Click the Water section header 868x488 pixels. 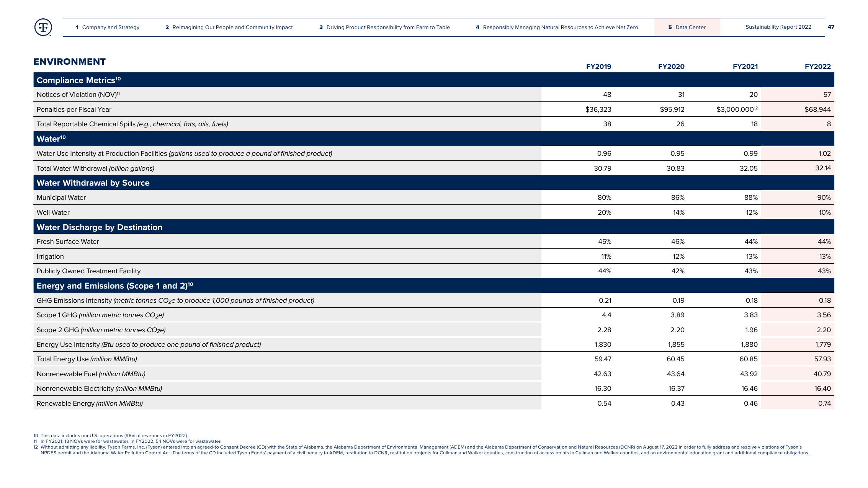[434, 139]
